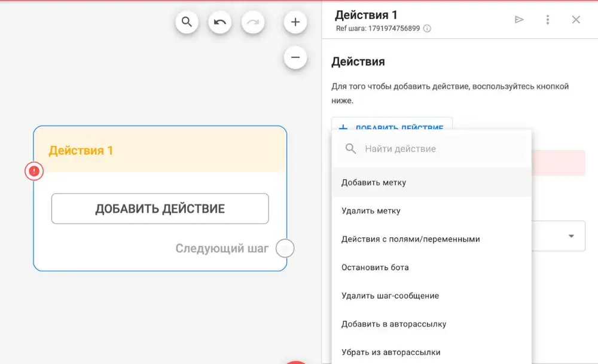Undo the last change with the arrow
Viewport: 598px width, 364px height.
point(219,22)
